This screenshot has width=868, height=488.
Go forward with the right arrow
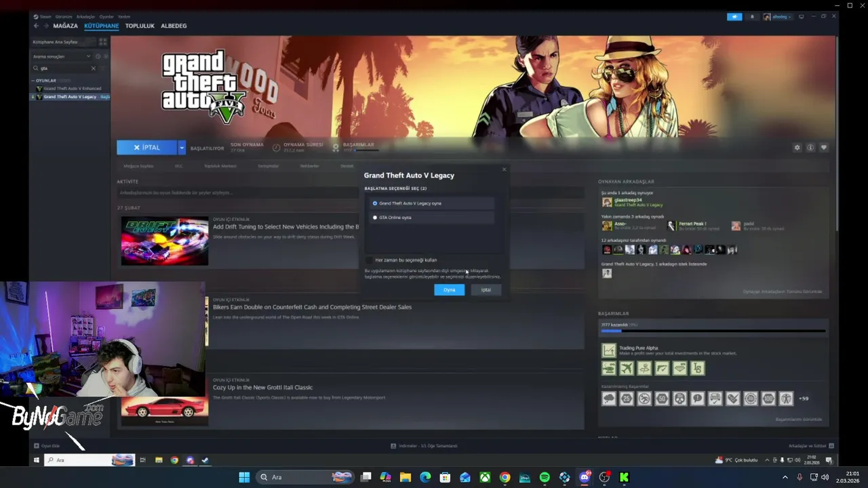45,26
